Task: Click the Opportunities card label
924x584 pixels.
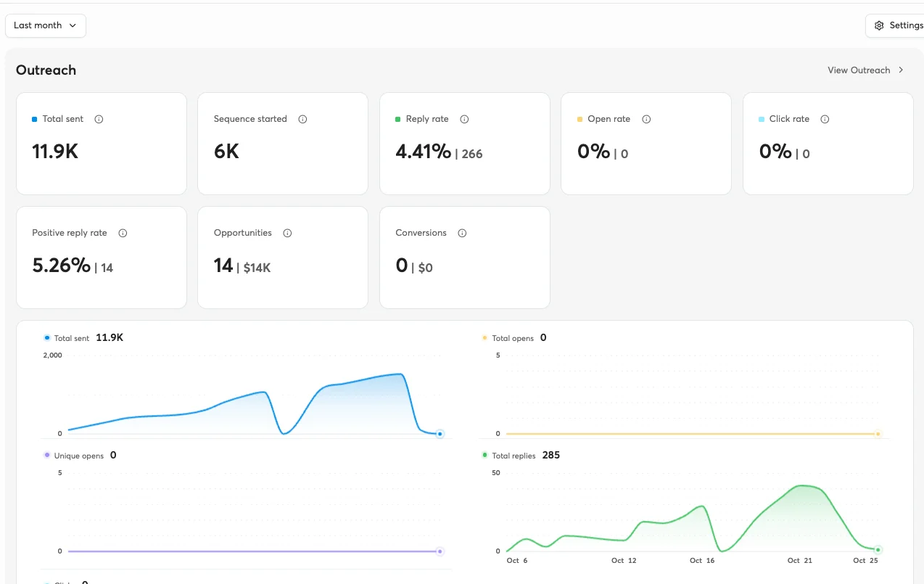Action: (243, 233)
